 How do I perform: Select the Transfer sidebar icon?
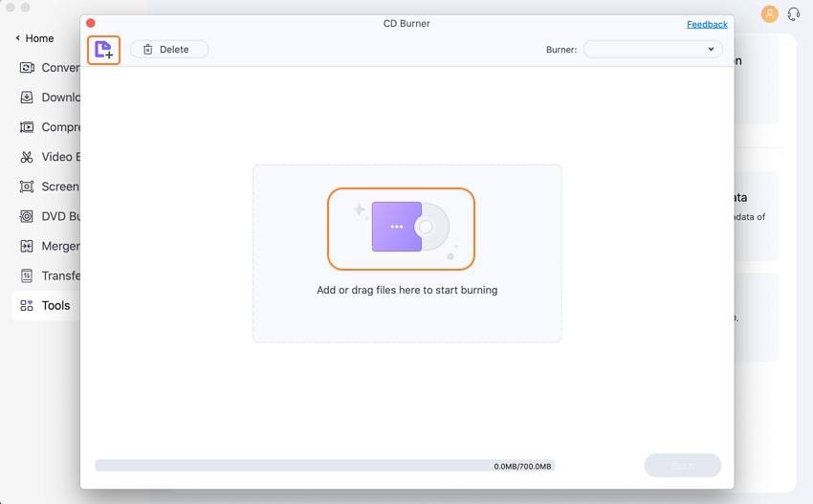coord(27,275)
